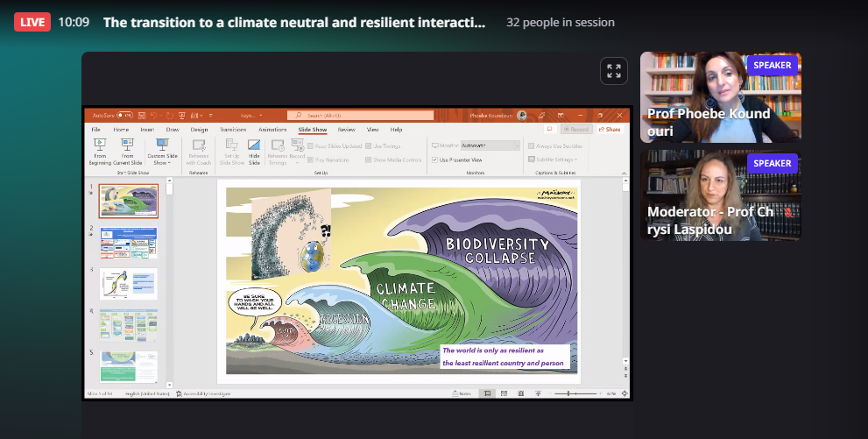
Task: Open Slide Sorter view in status bar
Action: tap(505, 394)
